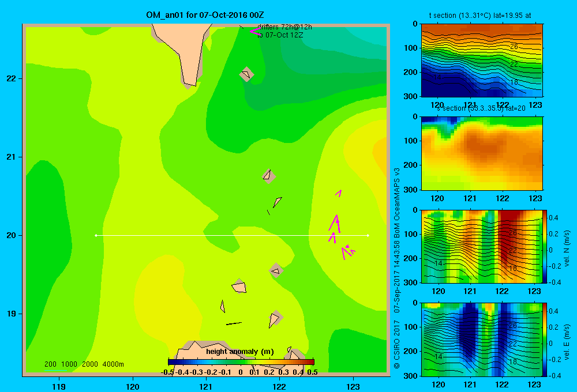Screen dimensions: 577x392
Task: Click latitude tick "20" on the main map
Action: 12,235
